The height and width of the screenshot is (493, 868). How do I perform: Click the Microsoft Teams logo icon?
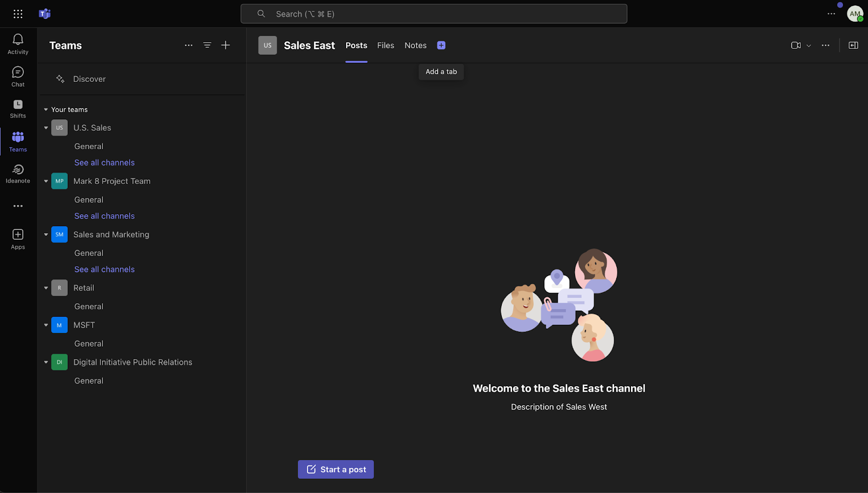(x=44, y=14)
